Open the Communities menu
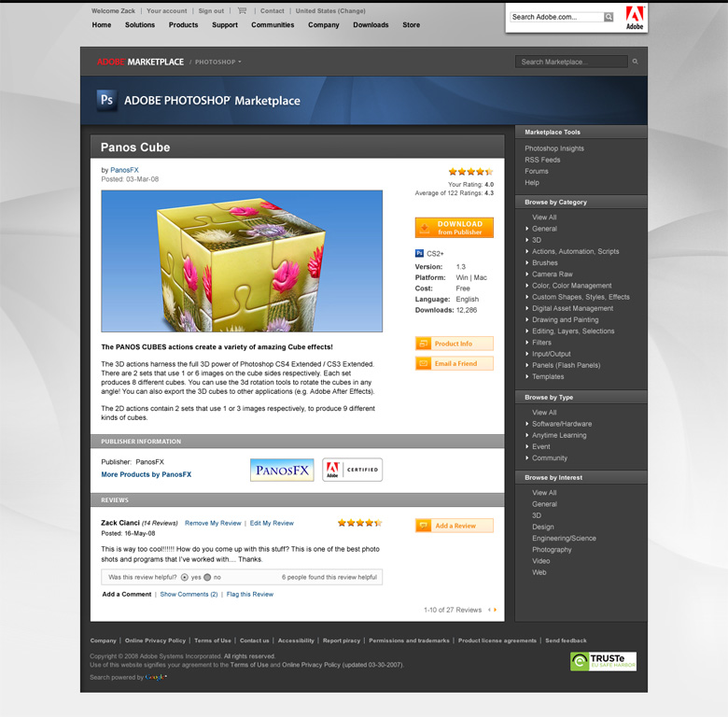 click(273, 25)
